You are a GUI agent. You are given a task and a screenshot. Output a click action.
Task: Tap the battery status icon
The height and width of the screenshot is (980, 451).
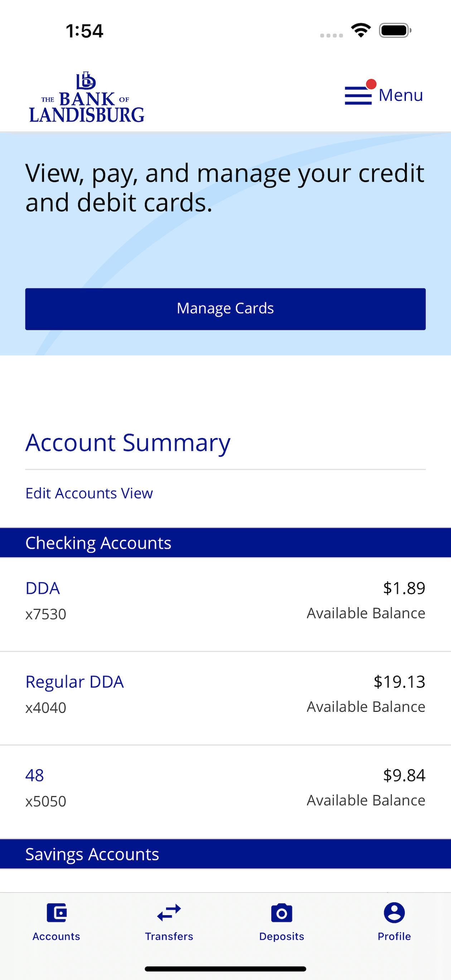[x=395, y=30]
